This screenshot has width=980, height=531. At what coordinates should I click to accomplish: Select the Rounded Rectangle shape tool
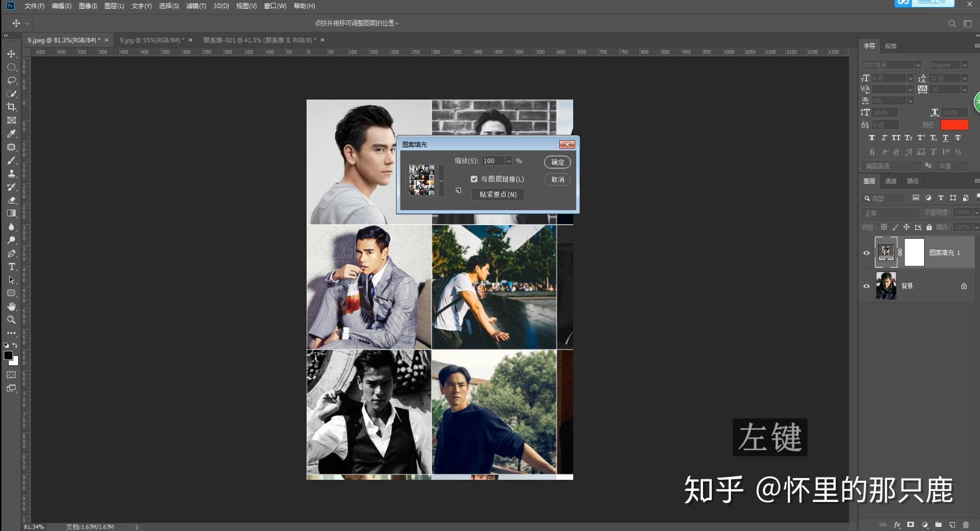(x=11, y=293)
